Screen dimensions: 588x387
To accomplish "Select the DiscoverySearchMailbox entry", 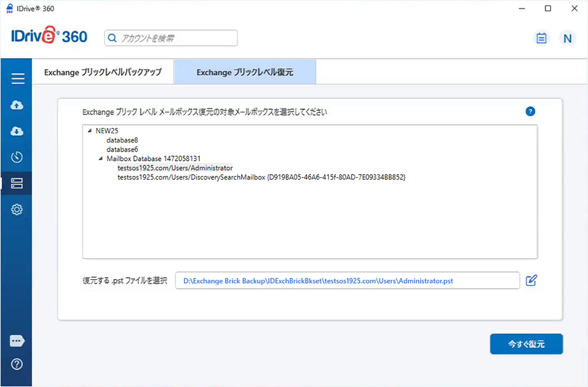I will coord(261,177).
